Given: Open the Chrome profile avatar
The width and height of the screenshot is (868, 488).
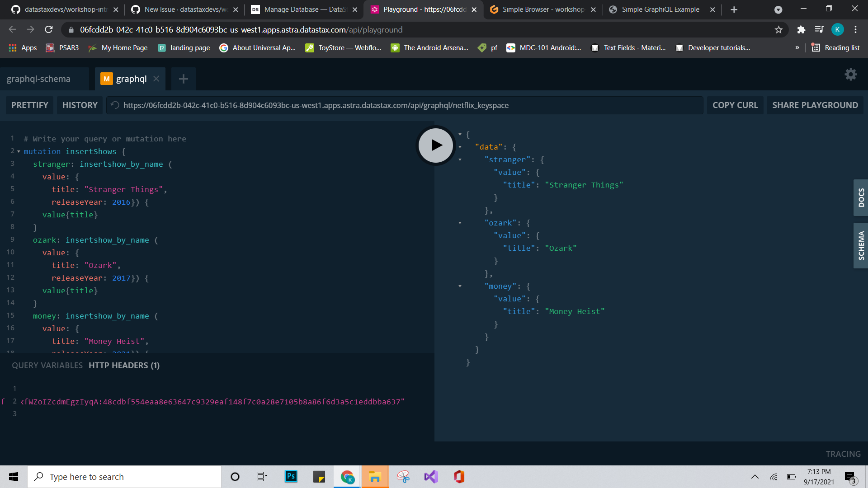Looking at the screenshot, I should point(838,29).
